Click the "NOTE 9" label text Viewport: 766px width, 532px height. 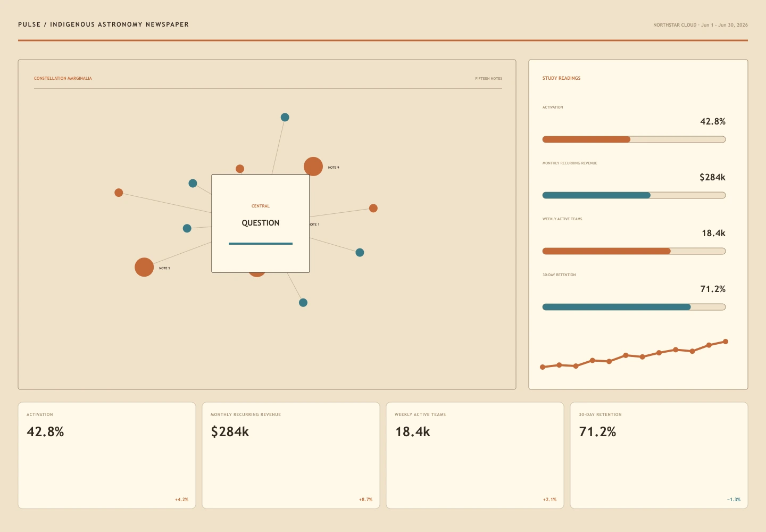point(334,168)
